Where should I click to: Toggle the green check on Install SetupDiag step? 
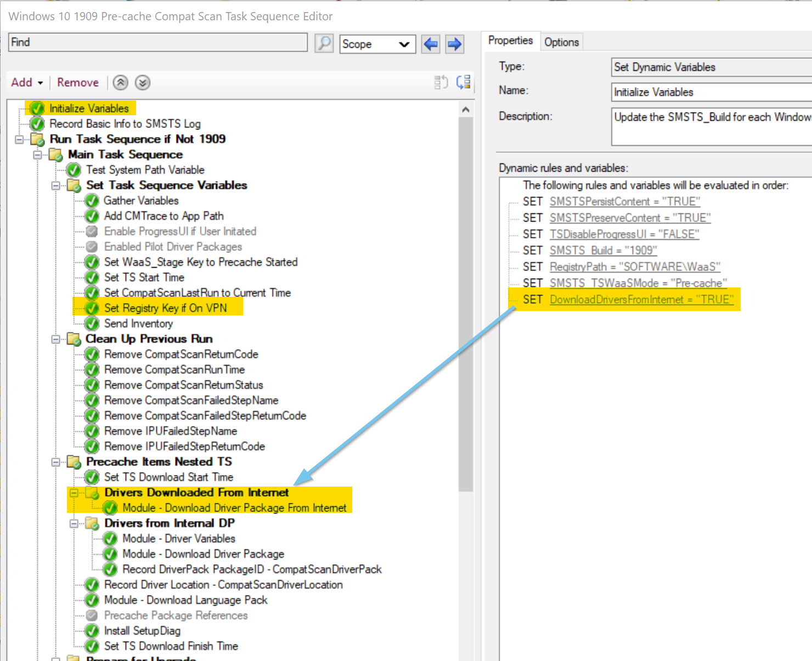pyautogui.click(x=92, y=631)
